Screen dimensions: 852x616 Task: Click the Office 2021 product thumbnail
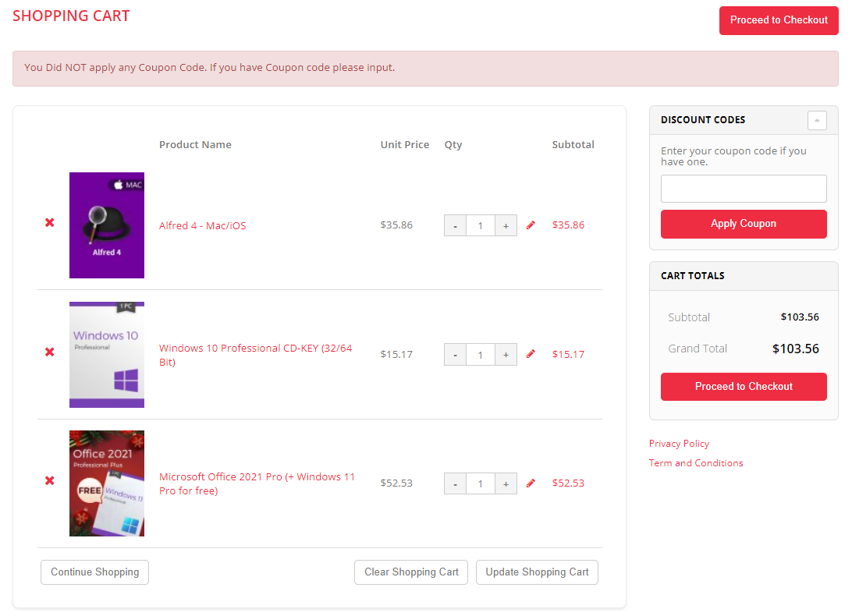(x=107, y=483)
